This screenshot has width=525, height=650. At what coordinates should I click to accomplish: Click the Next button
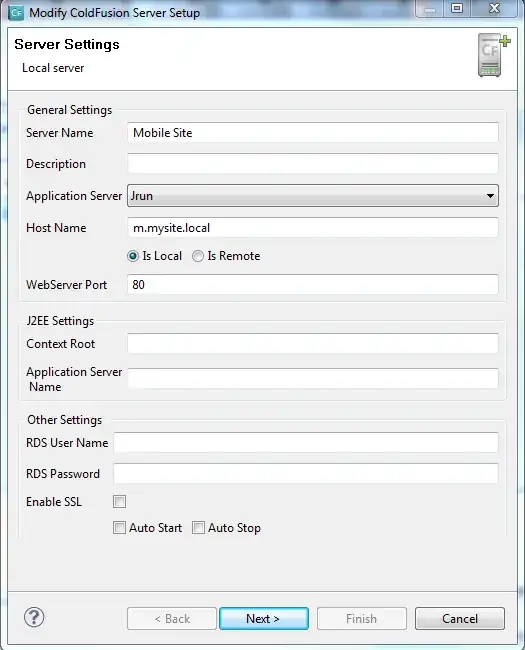(x=264, y=618)
